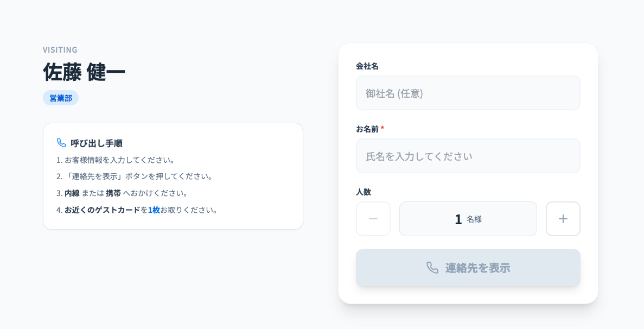This screenshot has height=329, width=644.
Task: Click the 呼び出し手順 heading text
Action: [x=97, y=143]
